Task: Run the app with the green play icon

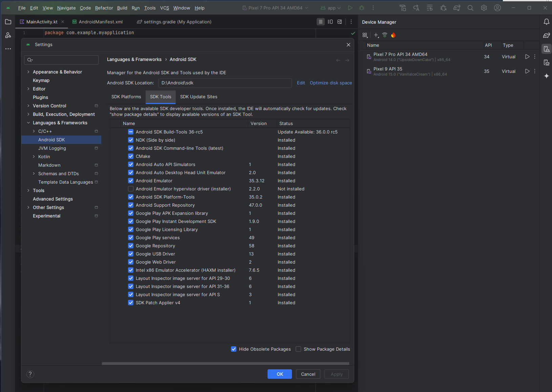Action: [x=350, y=8]
